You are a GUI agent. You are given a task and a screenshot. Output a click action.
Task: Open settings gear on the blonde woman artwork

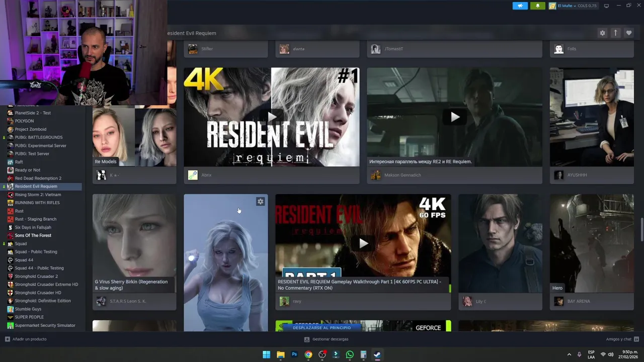[x=260, y=201]
